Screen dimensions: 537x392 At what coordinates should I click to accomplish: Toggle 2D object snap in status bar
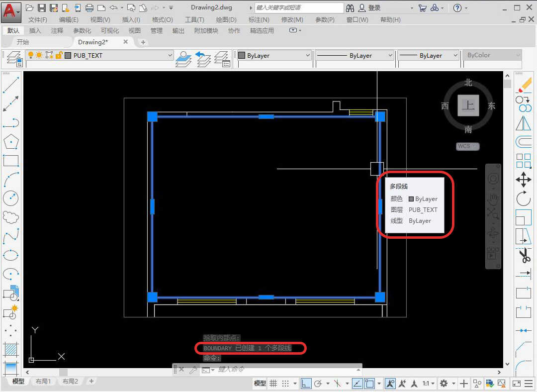pos(369,384)
